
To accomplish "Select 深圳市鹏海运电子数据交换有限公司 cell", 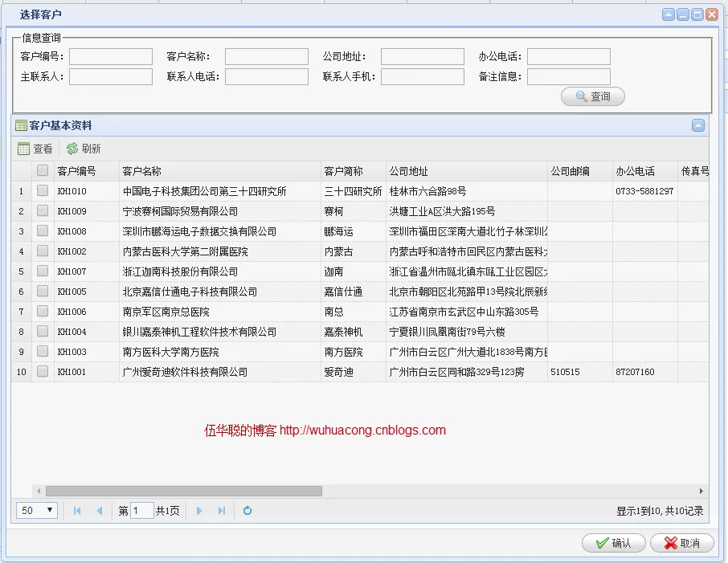I will pyautogui.click(x=219, y=231).
